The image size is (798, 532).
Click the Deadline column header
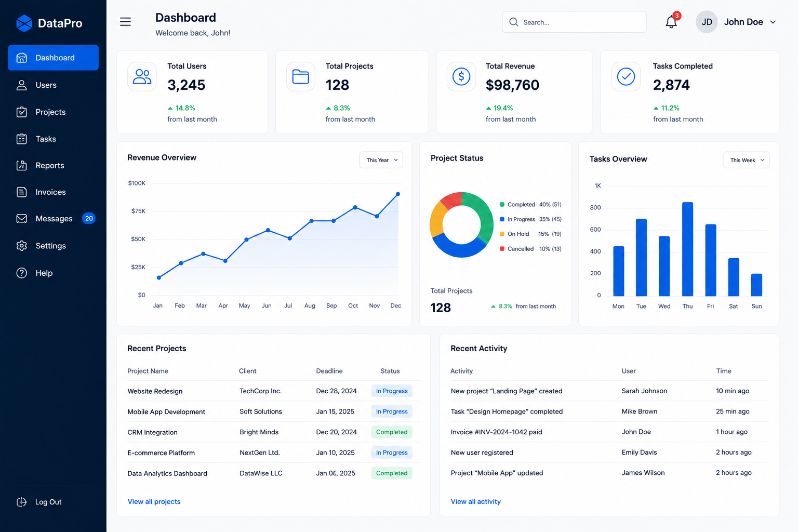329,371
